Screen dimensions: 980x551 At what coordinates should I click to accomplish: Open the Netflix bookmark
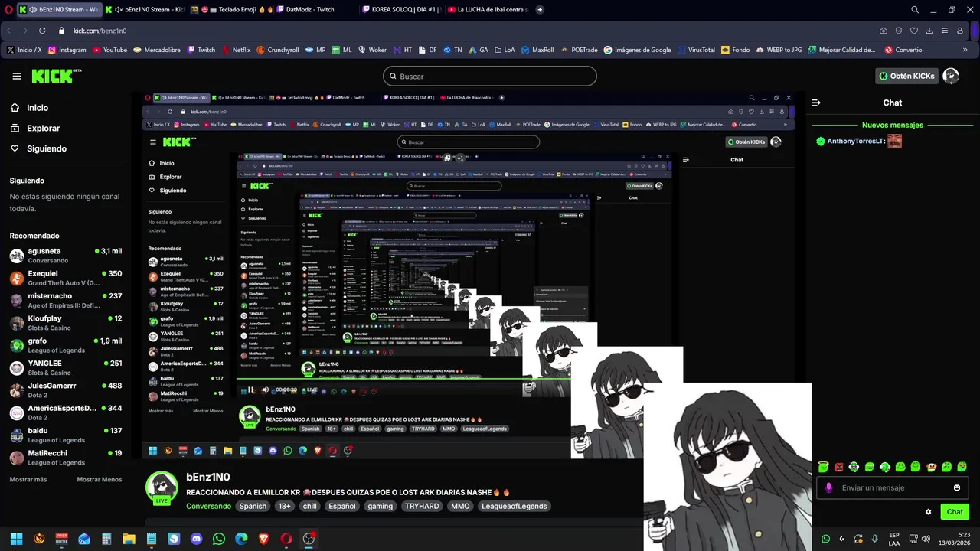tap(235, 50)
